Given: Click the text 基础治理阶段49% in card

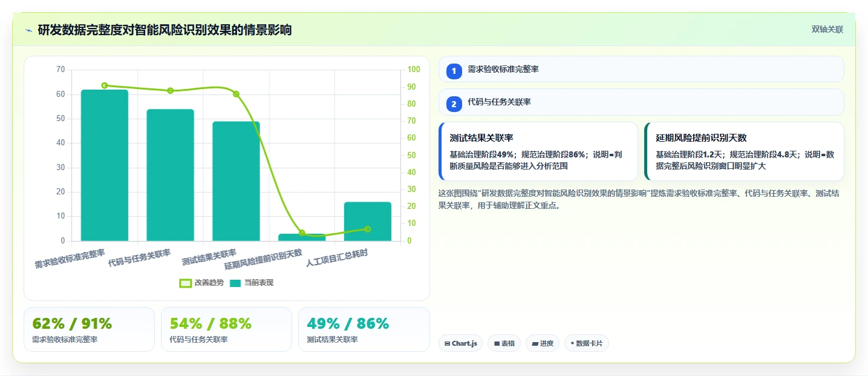Looking at the screenshot, I should [x=482, y=154].
